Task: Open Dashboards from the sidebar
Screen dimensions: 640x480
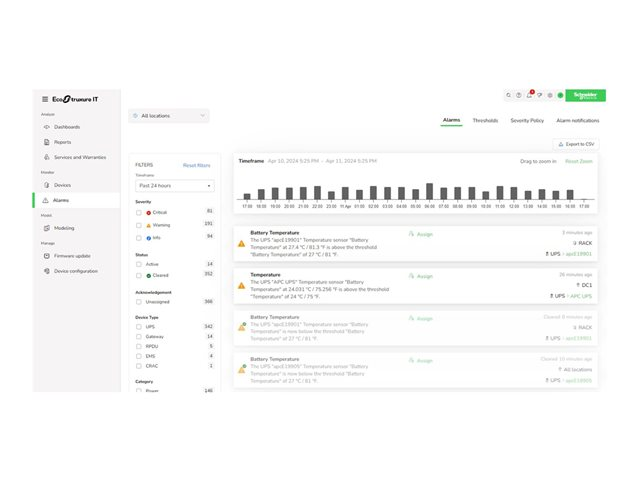Action: click(67, 127)
